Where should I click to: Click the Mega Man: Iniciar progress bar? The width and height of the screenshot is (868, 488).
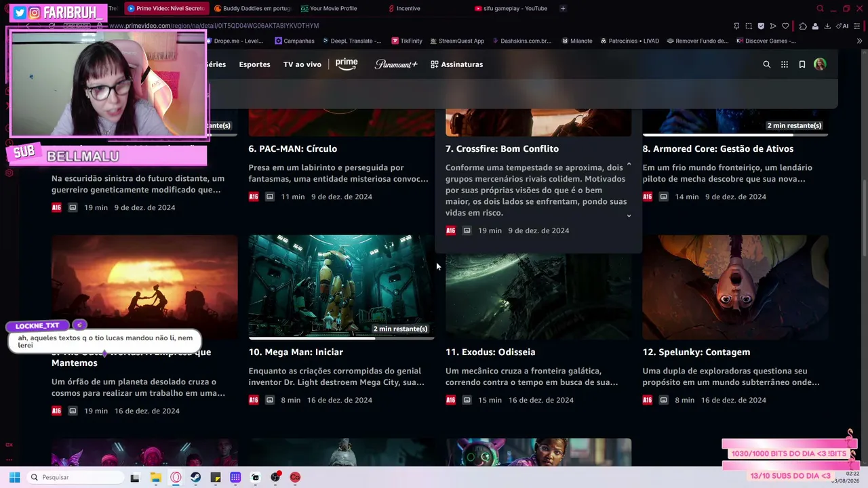pyautogui.click(x=342, y=338)
